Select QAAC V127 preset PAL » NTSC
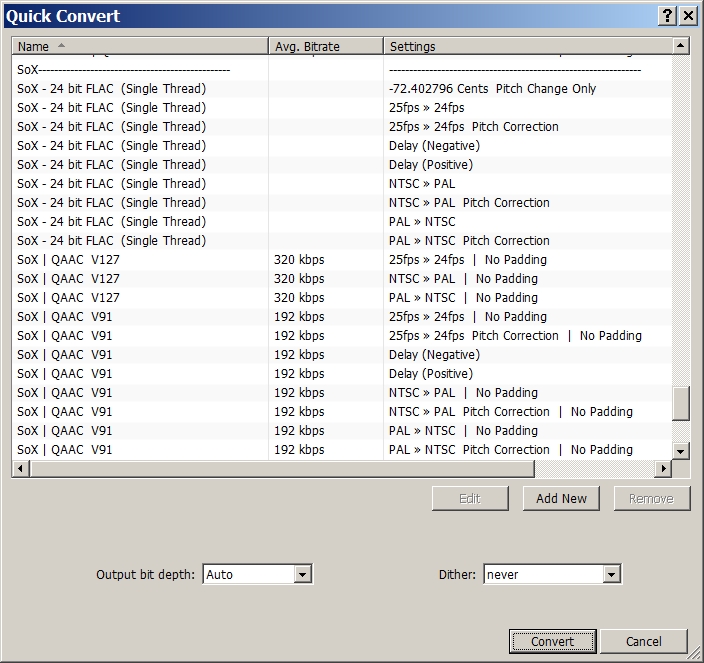This screenshot has width=704, height=663. [x=342, y=298]
